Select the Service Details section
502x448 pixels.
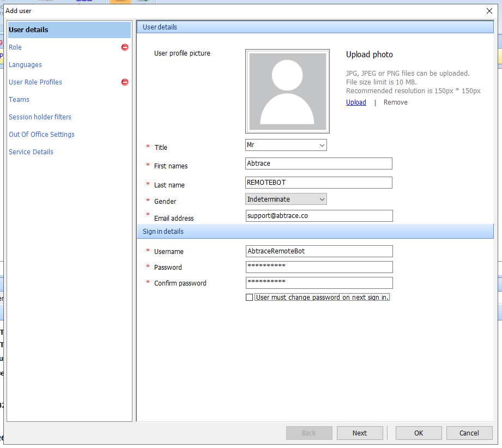tap(31, 152)
